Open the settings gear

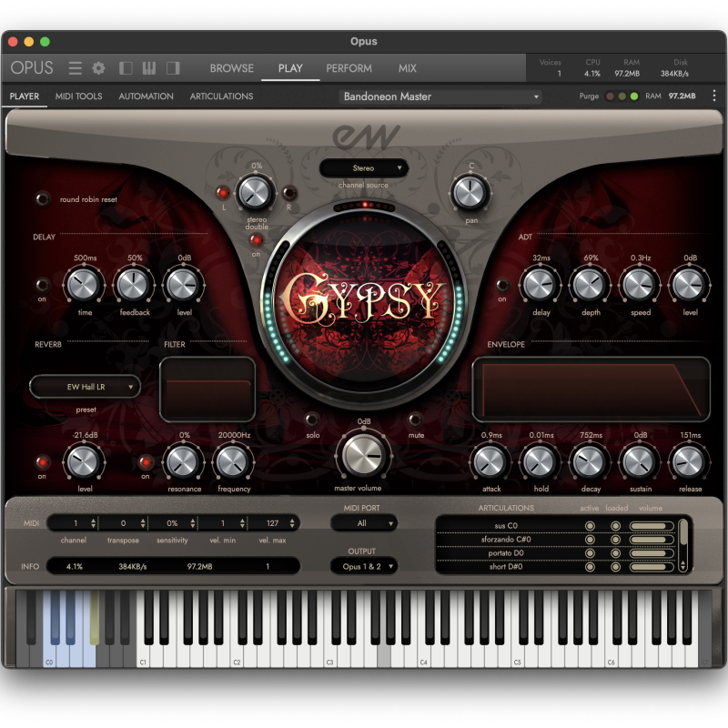tap(98, 68)
